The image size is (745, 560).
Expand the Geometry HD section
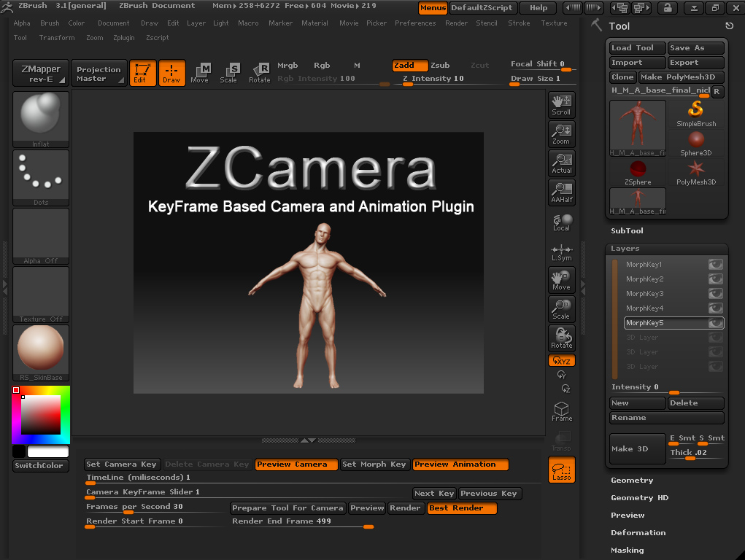(639, 498)
